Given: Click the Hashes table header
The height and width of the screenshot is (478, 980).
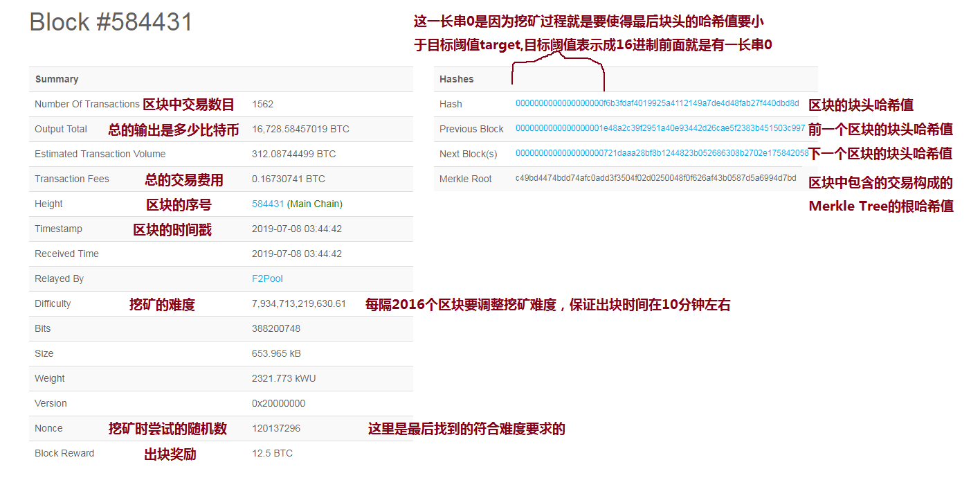Looking at the screenshot, I should pyautogui.click(x=457, y=79).
